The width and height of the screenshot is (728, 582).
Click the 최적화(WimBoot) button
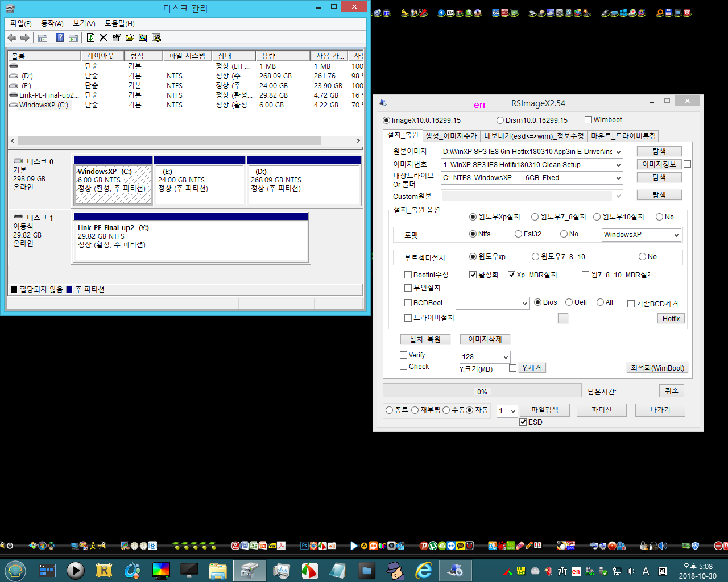tap(657, 368)
